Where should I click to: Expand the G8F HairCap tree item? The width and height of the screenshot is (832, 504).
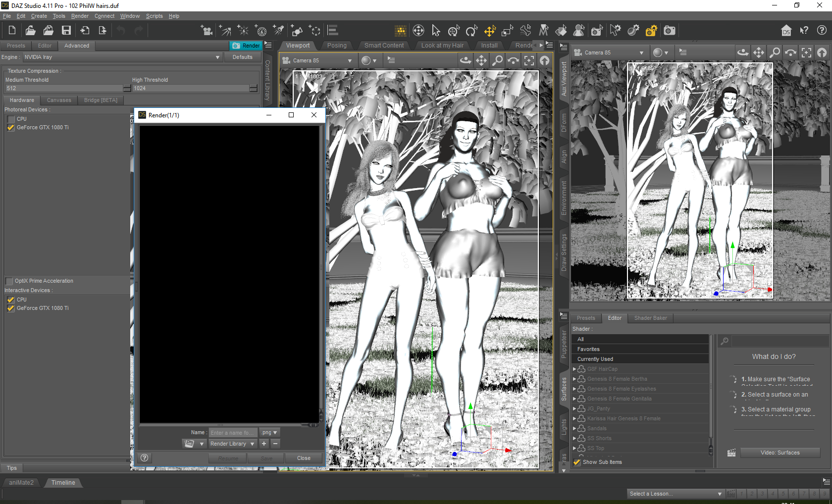click(x=574, y=369)
